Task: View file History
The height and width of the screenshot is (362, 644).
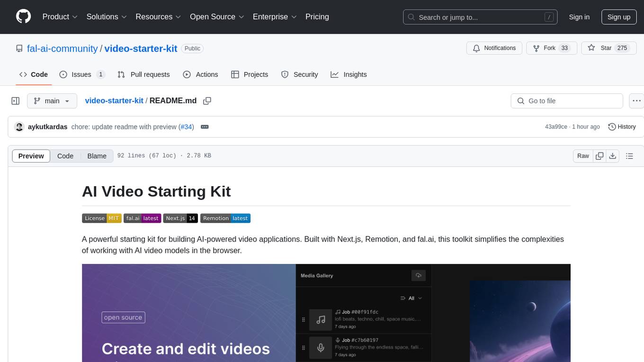Action: pyautogui.click(x=622, y=127)
